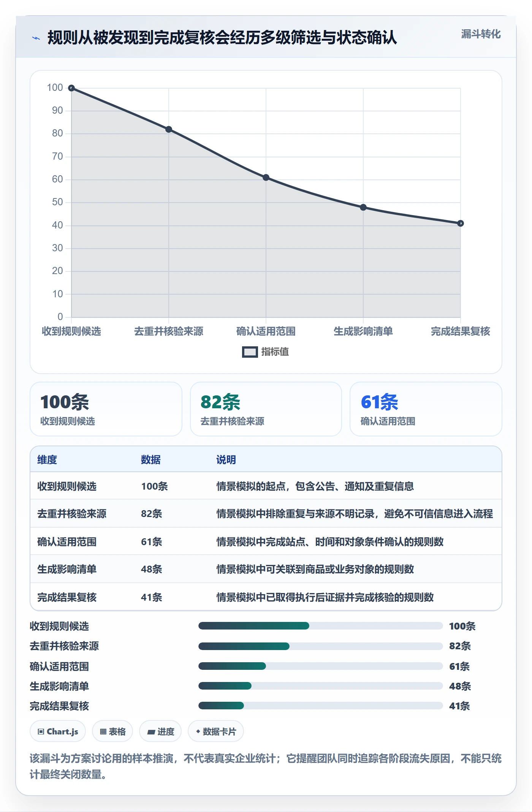Click the 维度 column header
Image resolution: width=532 pixels, height=812 pixels.
[47, 460]
